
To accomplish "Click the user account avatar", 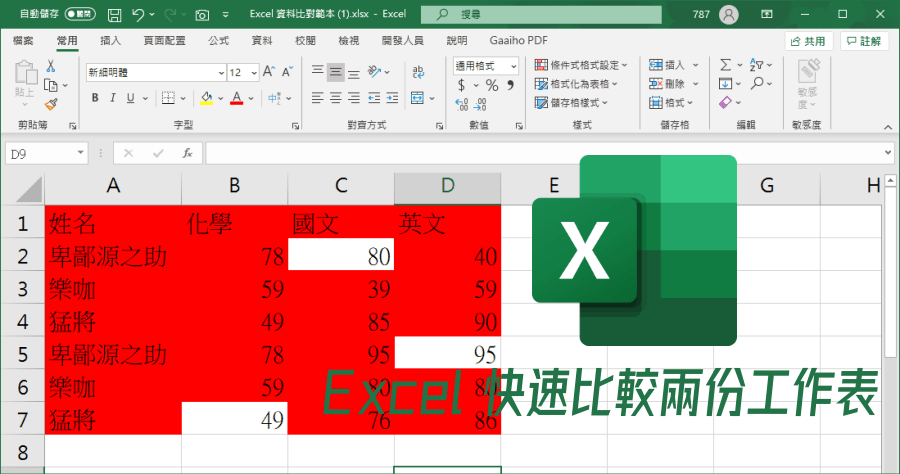I will (728, 14).
